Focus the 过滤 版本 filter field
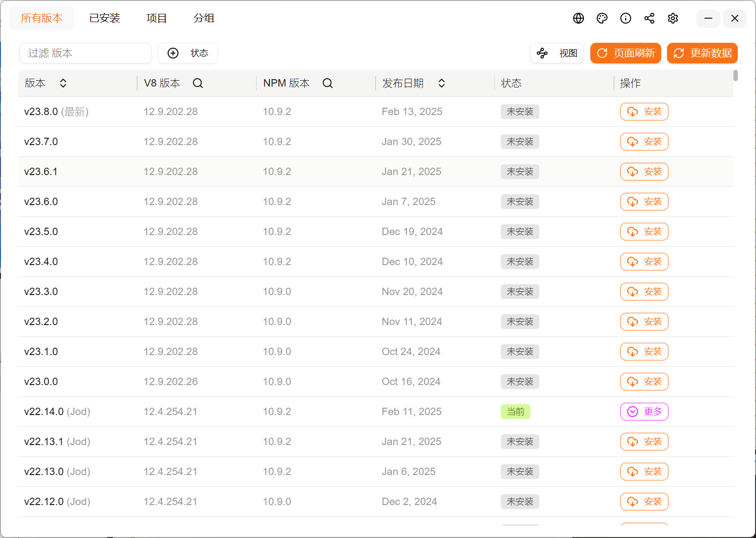 86,53
